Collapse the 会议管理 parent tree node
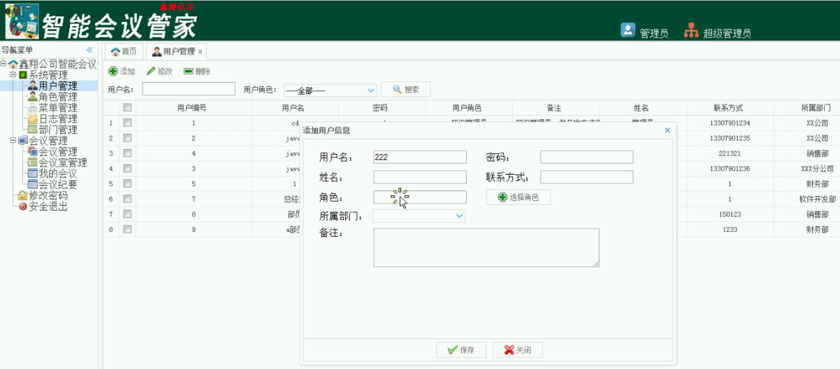This screenshot has height=369, width=840. coord(13,140)
